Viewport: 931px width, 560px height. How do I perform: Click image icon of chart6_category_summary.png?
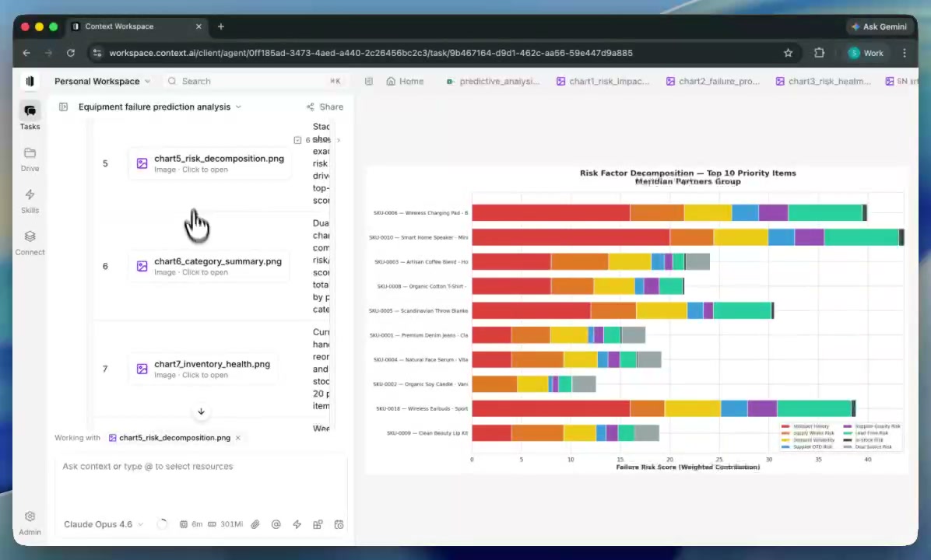(x=142, y=266)
